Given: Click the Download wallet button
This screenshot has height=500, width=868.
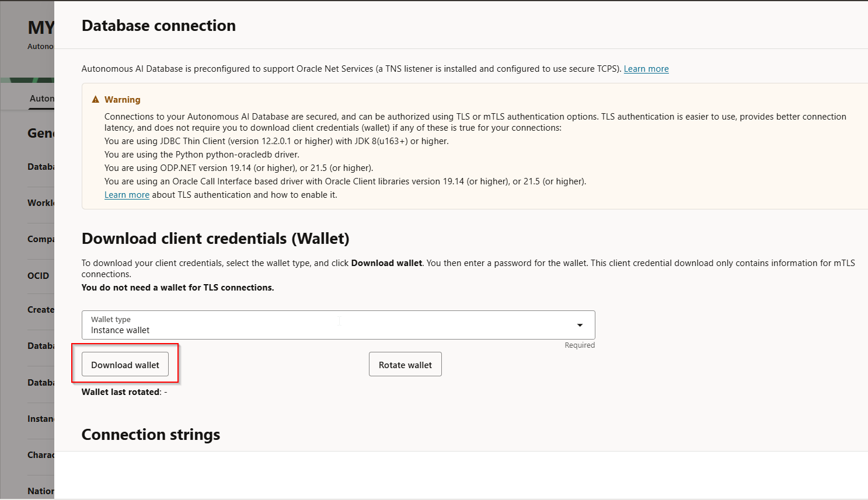Looking at the screenshot, I should click(x=125, y=364).
